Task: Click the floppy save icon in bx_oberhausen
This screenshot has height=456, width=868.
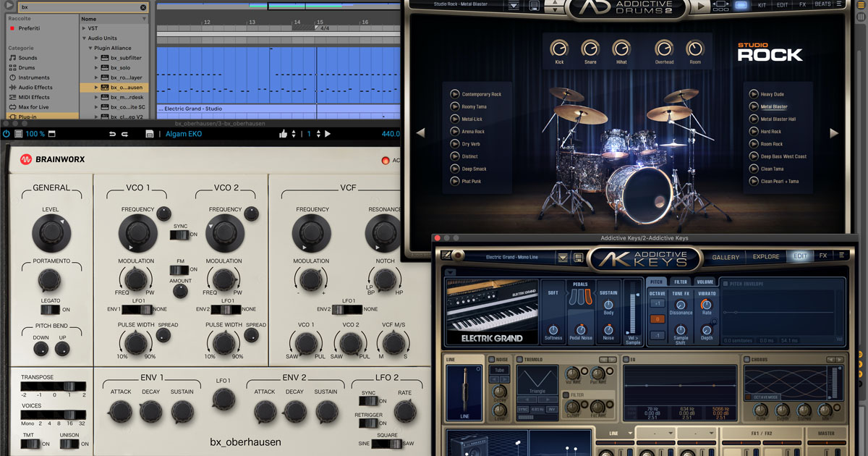Action: click(x=149, y=134)
